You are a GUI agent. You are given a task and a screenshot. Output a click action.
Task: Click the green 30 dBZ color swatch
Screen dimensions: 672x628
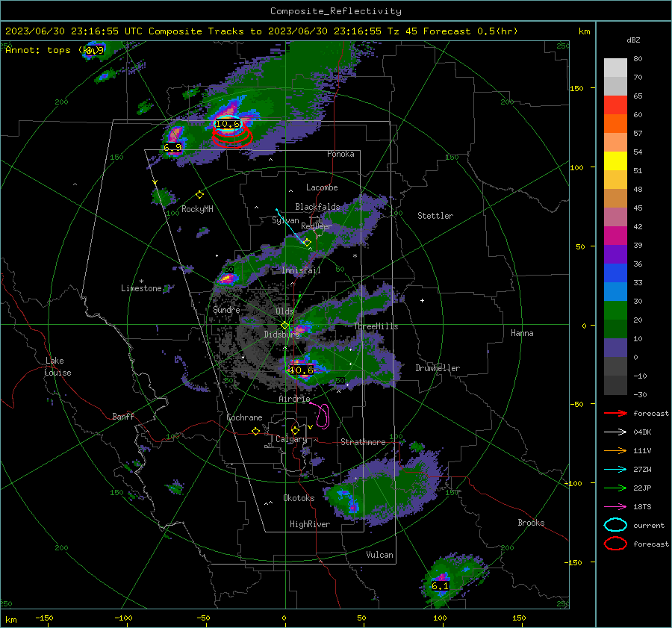615,311
